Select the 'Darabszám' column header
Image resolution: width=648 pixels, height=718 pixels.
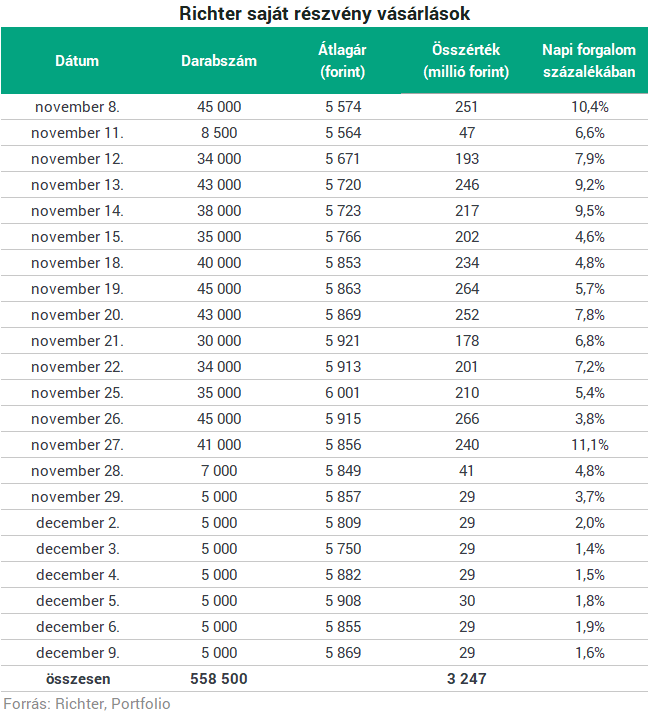click(x=219, y=61)
